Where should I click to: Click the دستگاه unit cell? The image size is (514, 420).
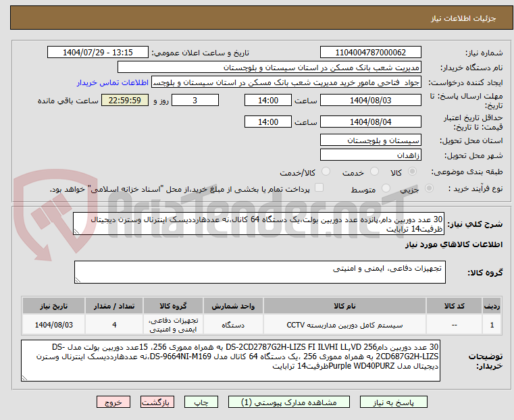click(x=233, y=325)
